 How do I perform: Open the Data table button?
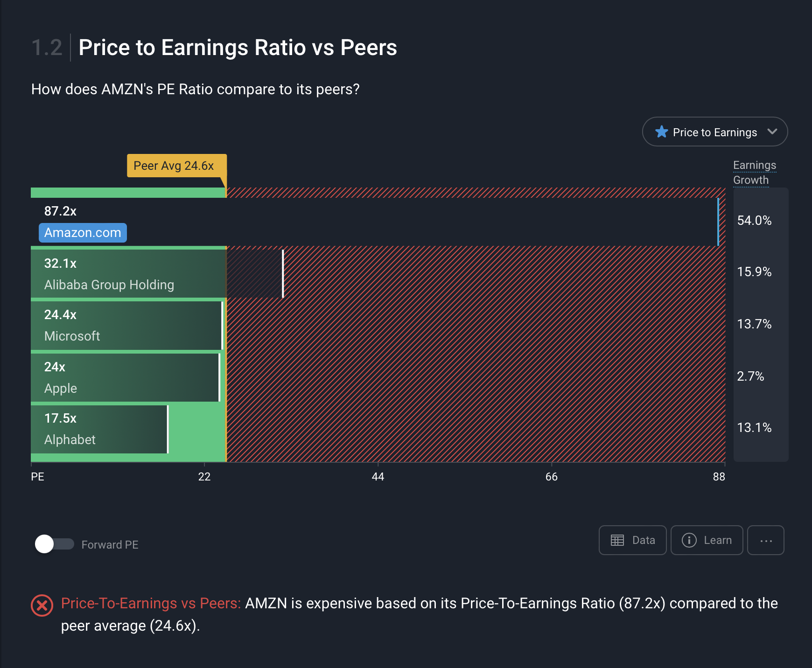pyautogui.click(x=632, y=540)
